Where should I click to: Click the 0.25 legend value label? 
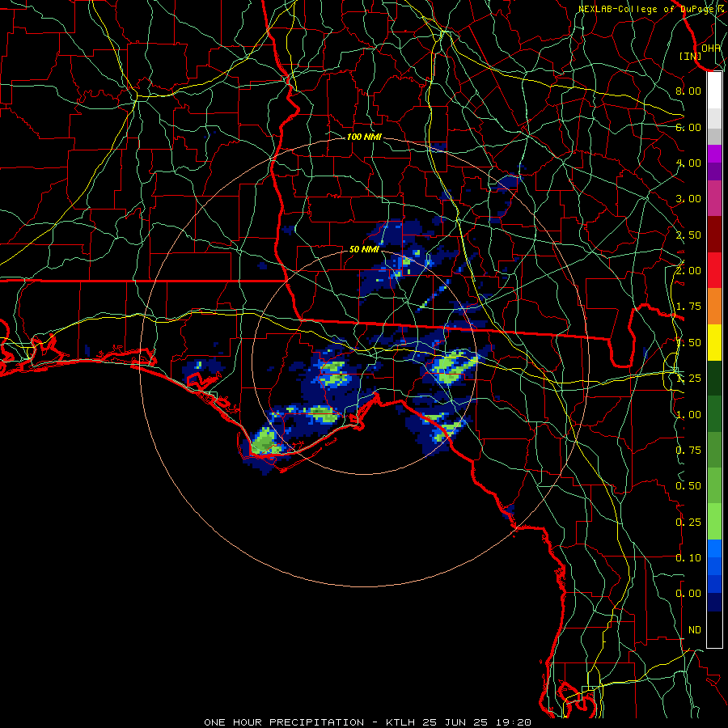coord(688,523)
